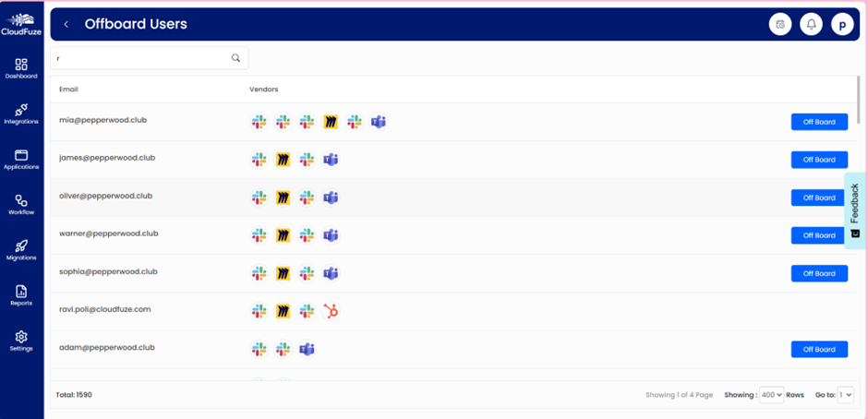Screen dimensions: 868x419
Task: Off Board adam@pepperwood.club
Action: click(x=819, y=349)
